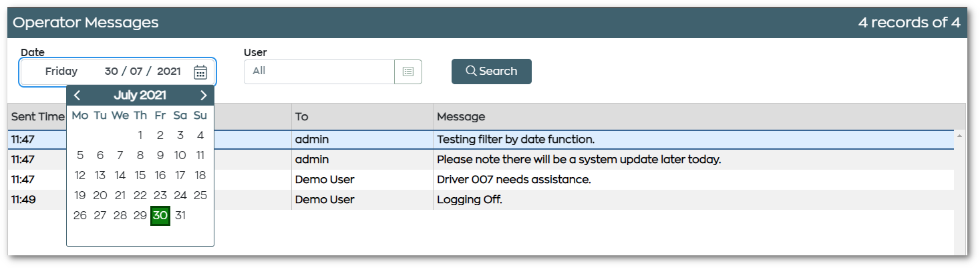
Task: Select July 30 in the calendar
Action: tap(160, 216)
